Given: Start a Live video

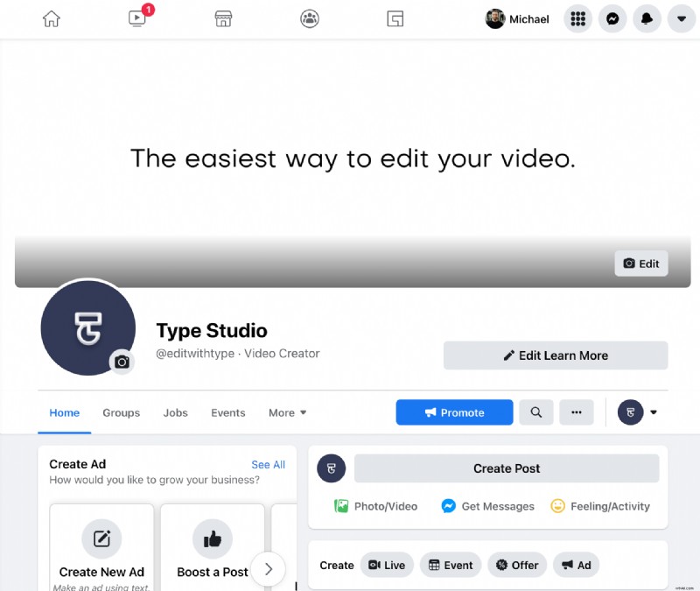Looking at the screenshot, I should [x=387, y=565].
